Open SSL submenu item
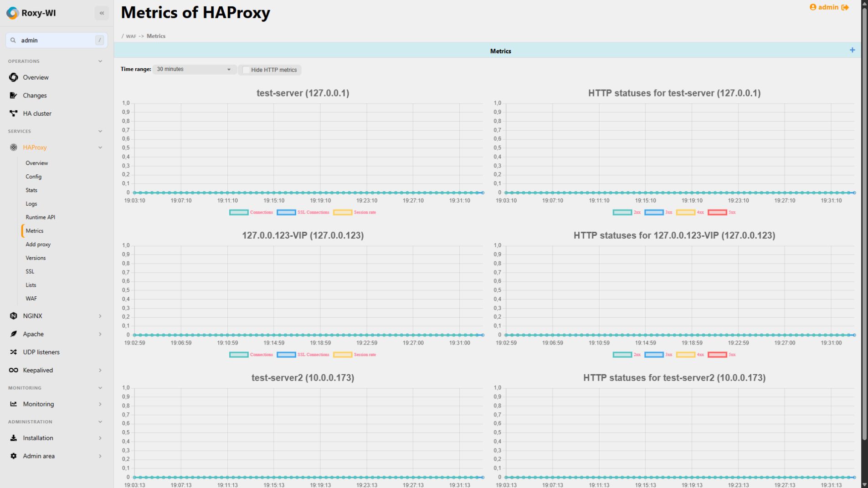Viewport: 868px width, 488px height. [30, 271]
